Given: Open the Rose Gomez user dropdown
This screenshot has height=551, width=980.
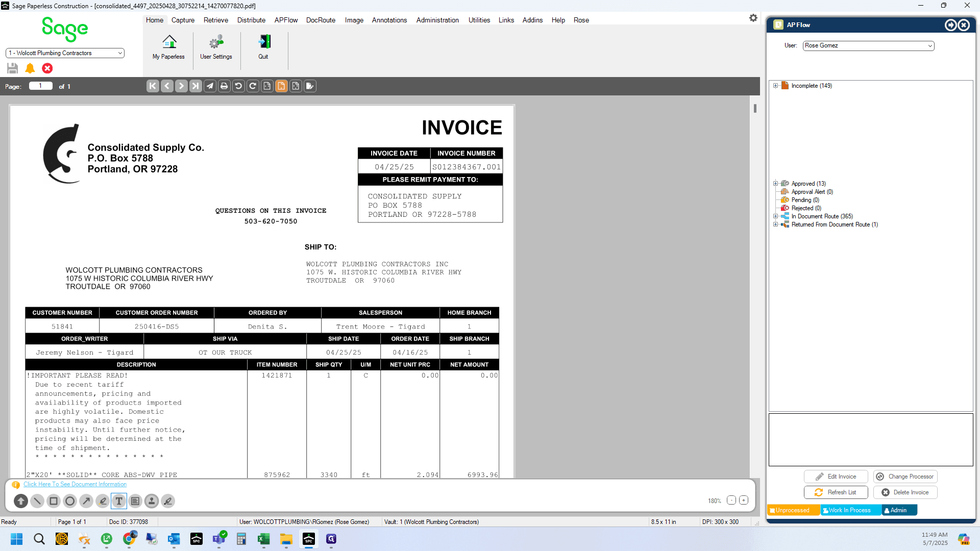Looking at the screenshot, I should pos(868,45).
